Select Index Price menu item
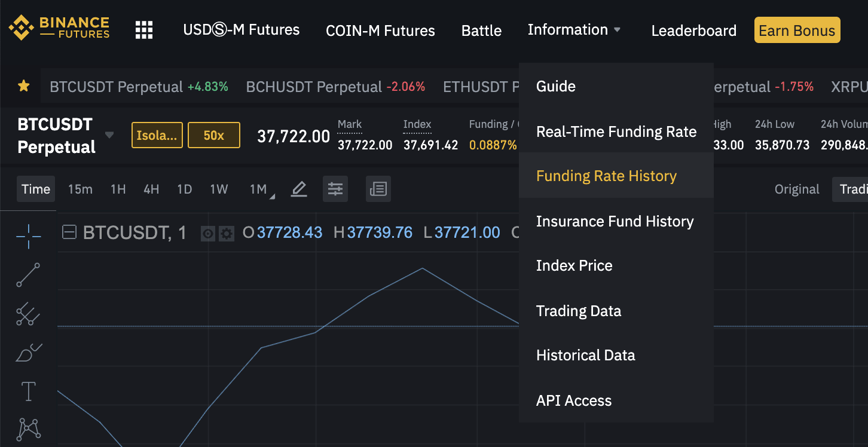This screenshot has height=447, width=868. [616, 265]
